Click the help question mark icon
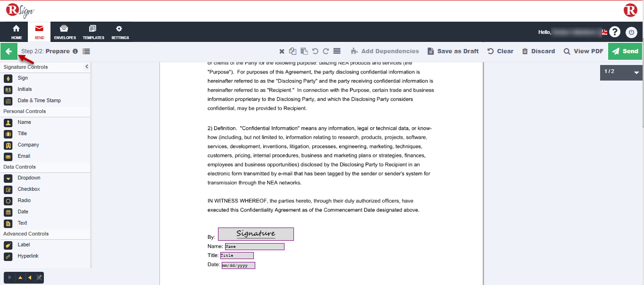The width and height of the screenshot is (644, 285). click(x=614, y=32)
